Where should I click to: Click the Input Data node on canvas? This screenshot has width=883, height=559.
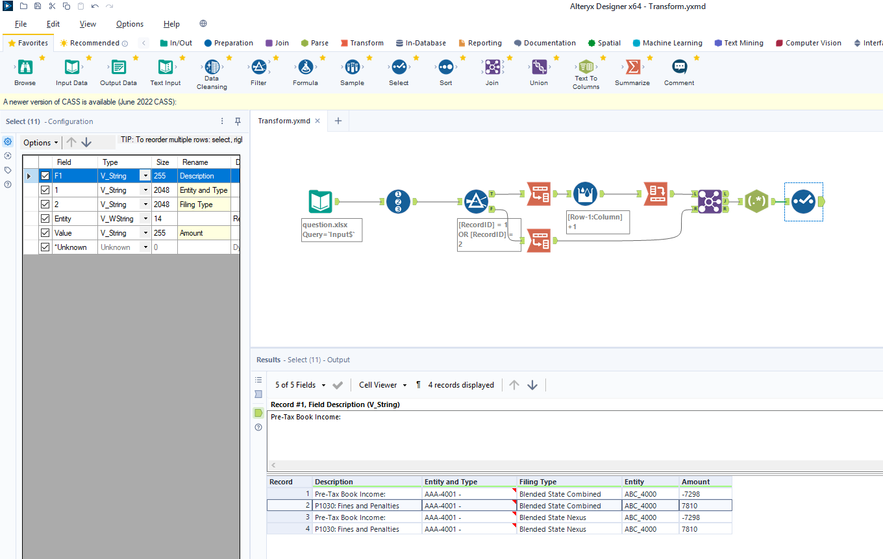(x=320, y=201)
